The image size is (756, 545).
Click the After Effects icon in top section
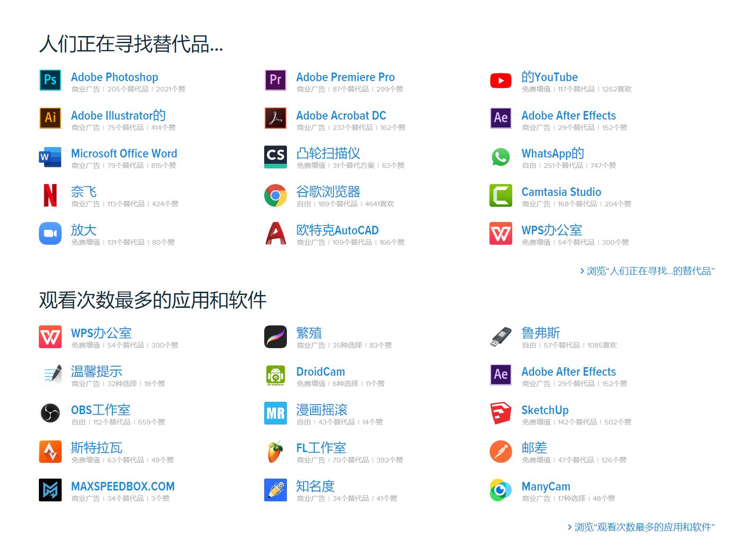click(501, 118)
